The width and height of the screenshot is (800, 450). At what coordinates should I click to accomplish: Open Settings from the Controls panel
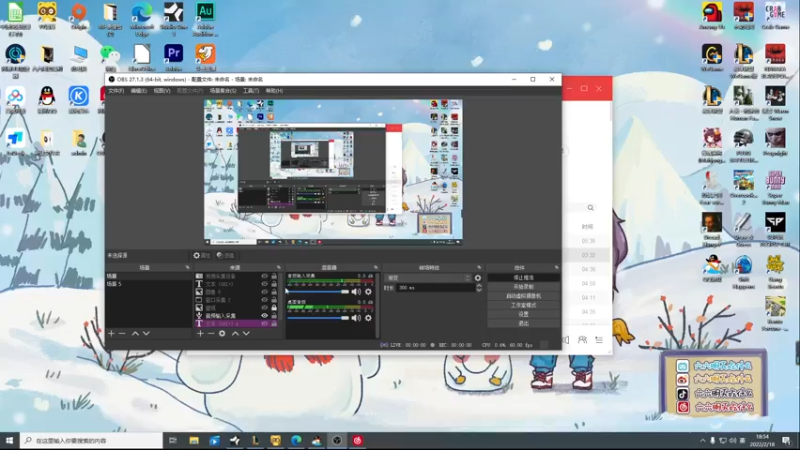click(x=523, y=314)
